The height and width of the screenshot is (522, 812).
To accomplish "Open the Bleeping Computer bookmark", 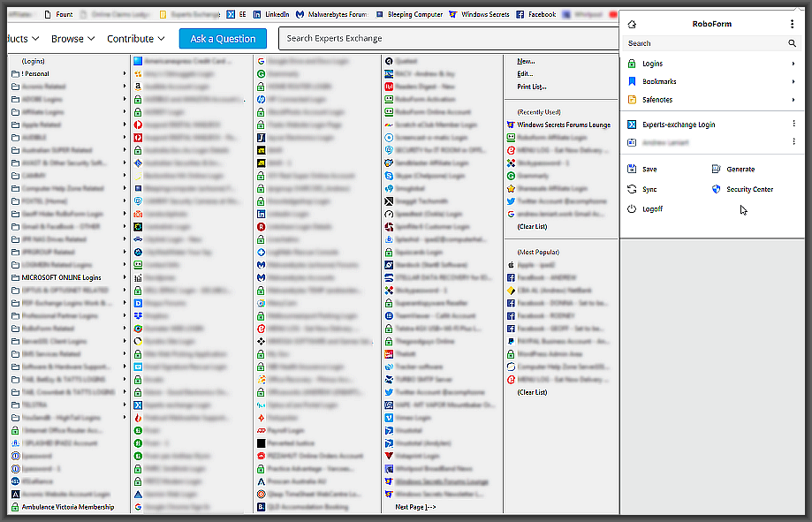I will (x=409, y=14).
